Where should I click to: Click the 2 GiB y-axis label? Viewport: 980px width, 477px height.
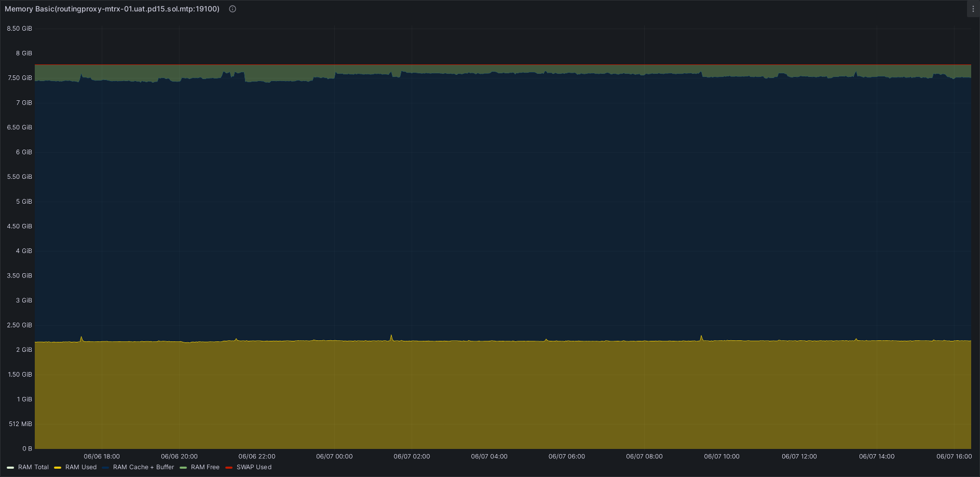click(x=24, y=350)
